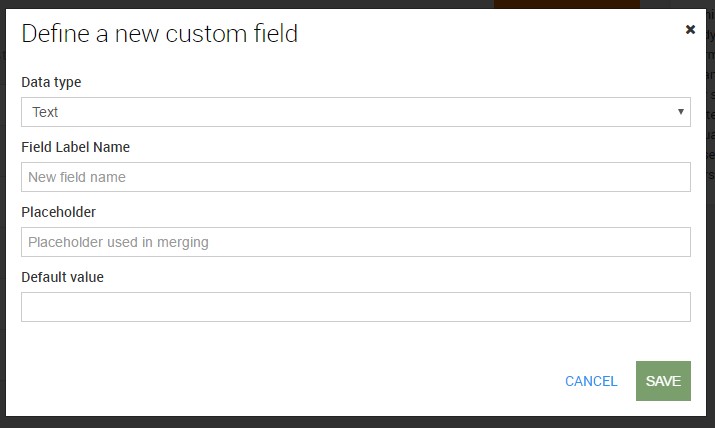Click the dark orange bar behind dialog top
Viewport: 715px width, 428px height.
coord(567,4)
